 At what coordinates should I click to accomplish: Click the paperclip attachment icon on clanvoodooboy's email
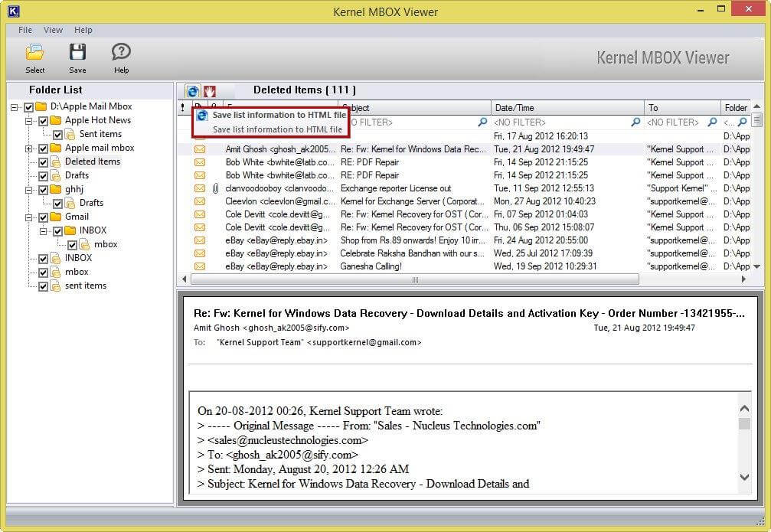(x=215, y=188)
